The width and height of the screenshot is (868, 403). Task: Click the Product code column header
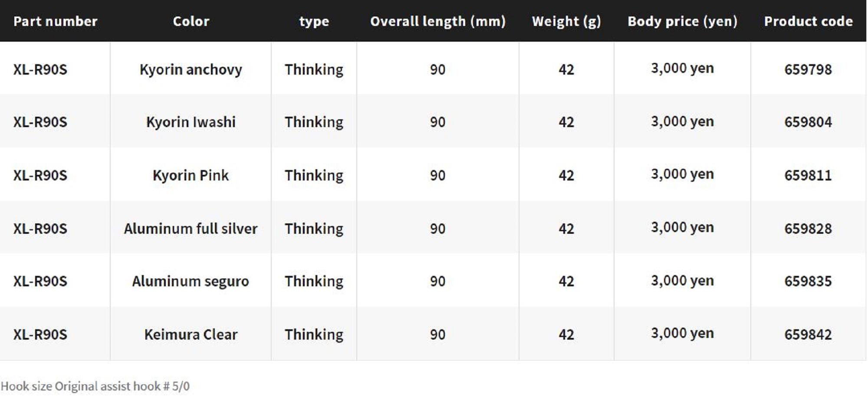tap(808, 21)
